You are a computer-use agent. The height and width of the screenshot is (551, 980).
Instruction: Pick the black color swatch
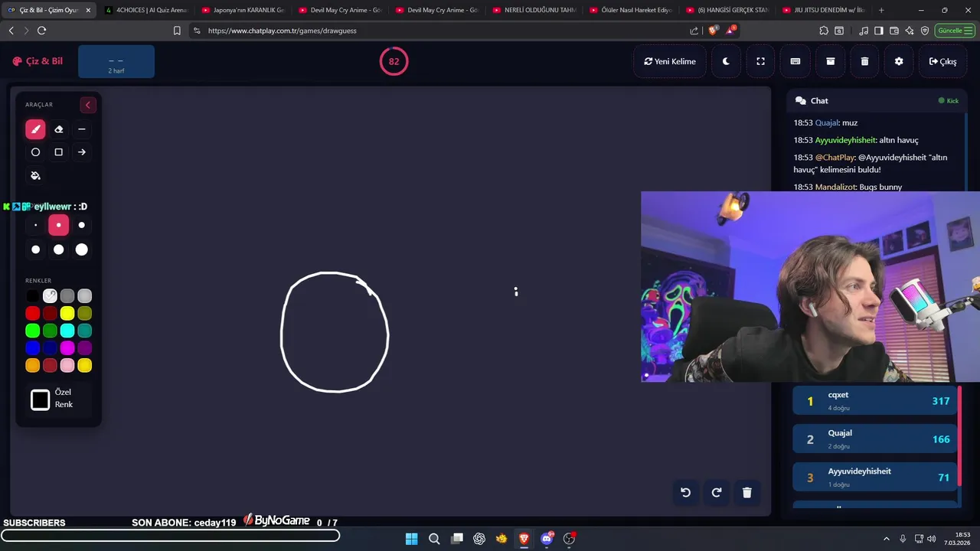32,295
